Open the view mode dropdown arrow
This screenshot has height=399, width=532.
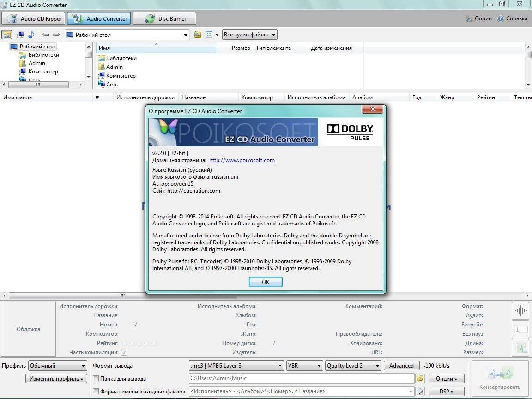point(217,35)
